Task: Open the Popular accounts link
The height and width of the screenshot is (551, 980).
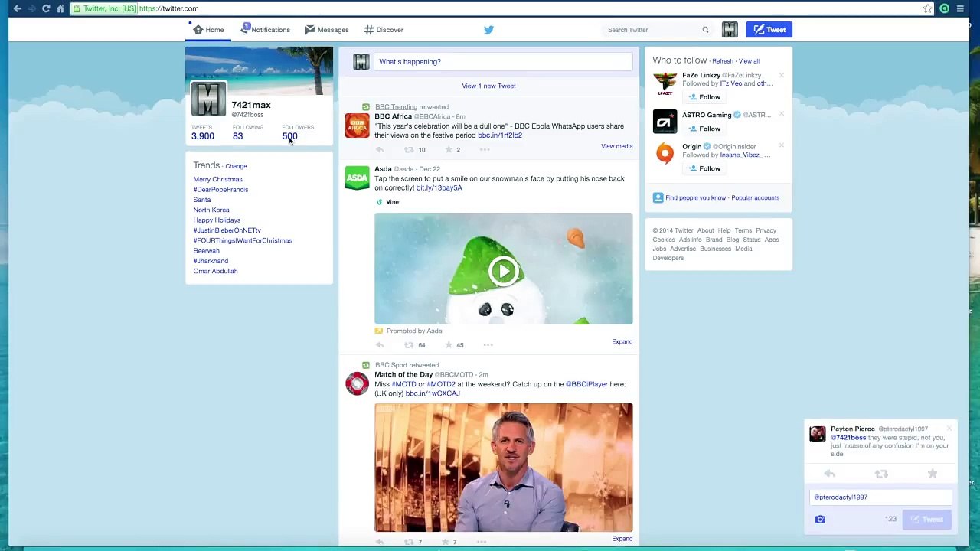Action: (755, 197)
